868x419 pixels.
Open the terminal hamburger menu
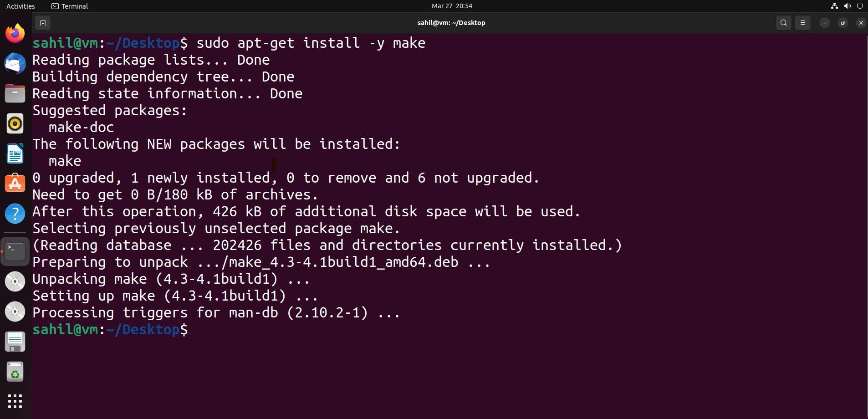(x=803, y=22)
